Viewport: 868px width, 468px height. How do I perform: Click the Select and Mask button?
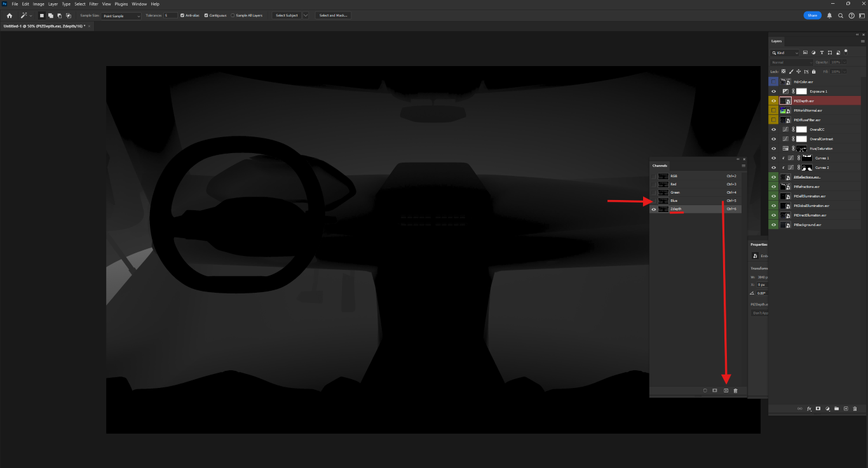pyautogui.click(x=333, y=15)
